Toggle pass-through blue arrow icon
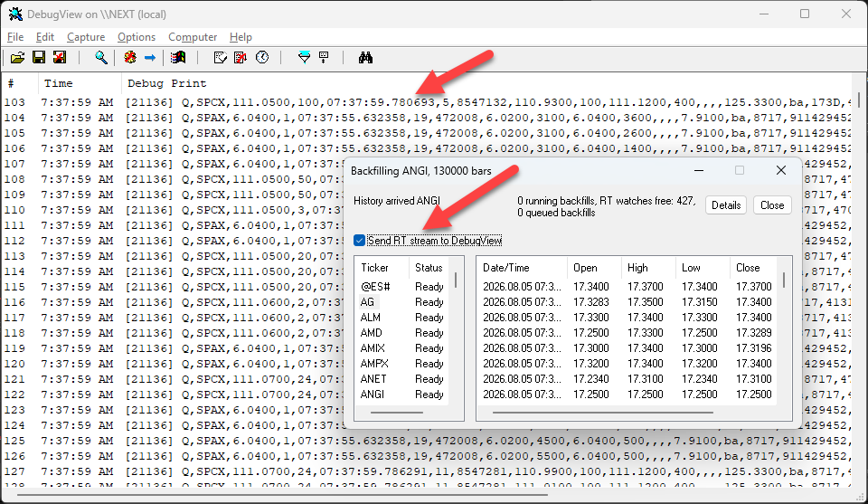 (150, 58)
